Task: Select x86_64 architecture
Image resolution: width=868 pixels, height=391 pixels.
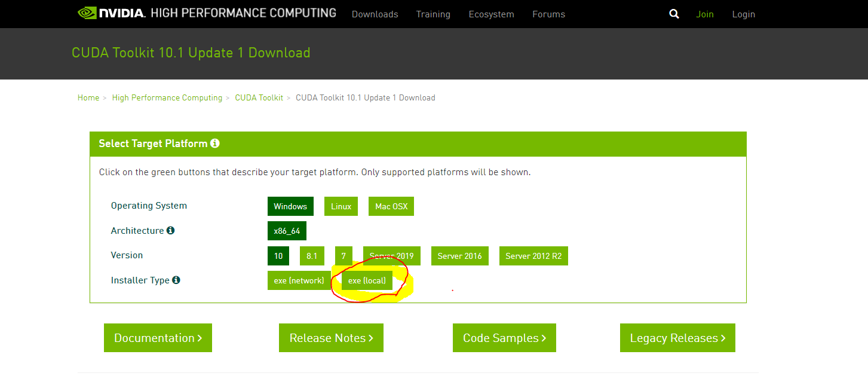Action: [x=287, y=231]
